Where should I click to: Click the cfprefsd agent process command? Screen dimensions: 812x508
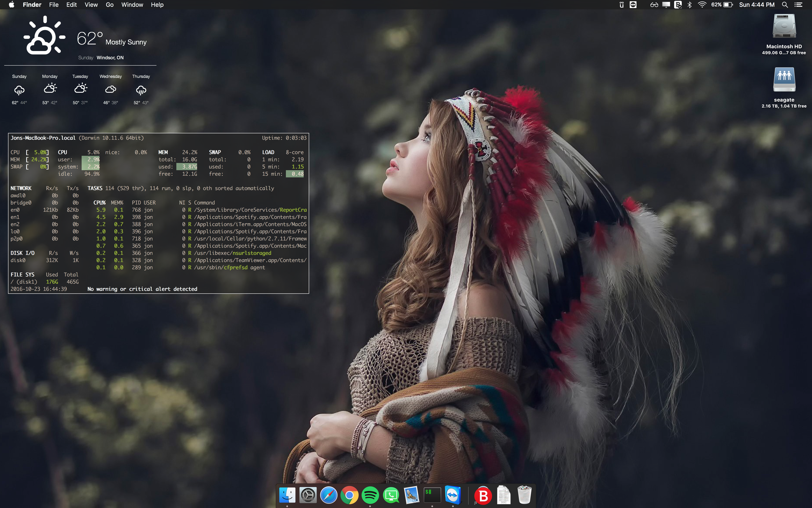(229, 268)
